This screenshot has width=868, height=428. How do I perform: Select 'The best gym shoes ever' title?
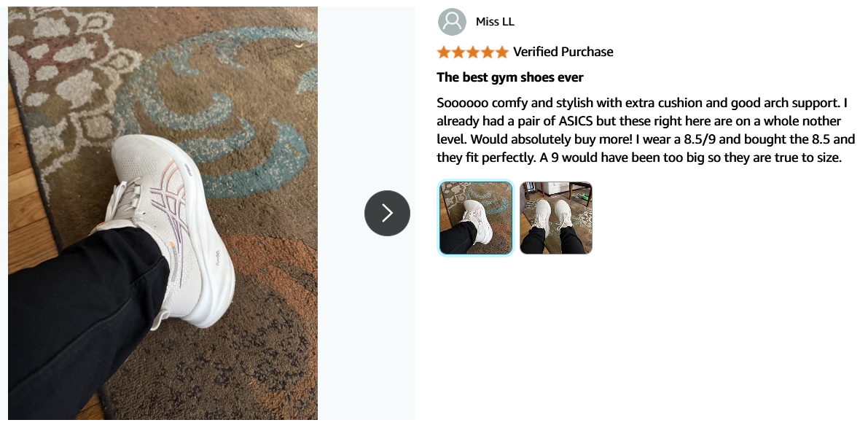click(510, 77)
